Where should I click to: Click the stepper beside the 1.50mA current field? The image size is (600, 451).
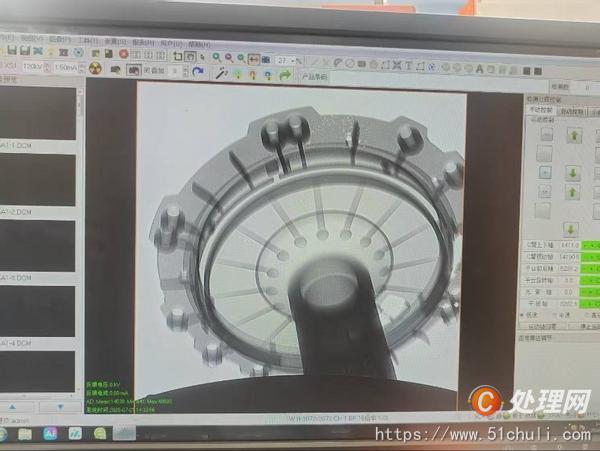pos(82,68)
